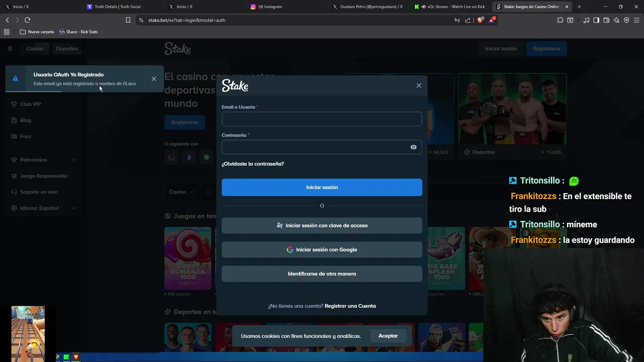The image size is (644, 362).
Task: Click Registrar una Cuenta link
Action: click(350, 306)
